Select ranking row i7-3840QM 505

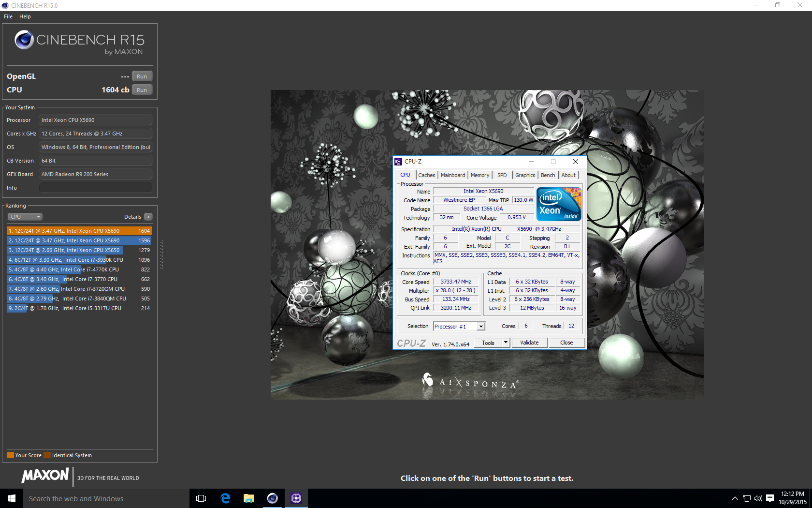coord(79,299)
